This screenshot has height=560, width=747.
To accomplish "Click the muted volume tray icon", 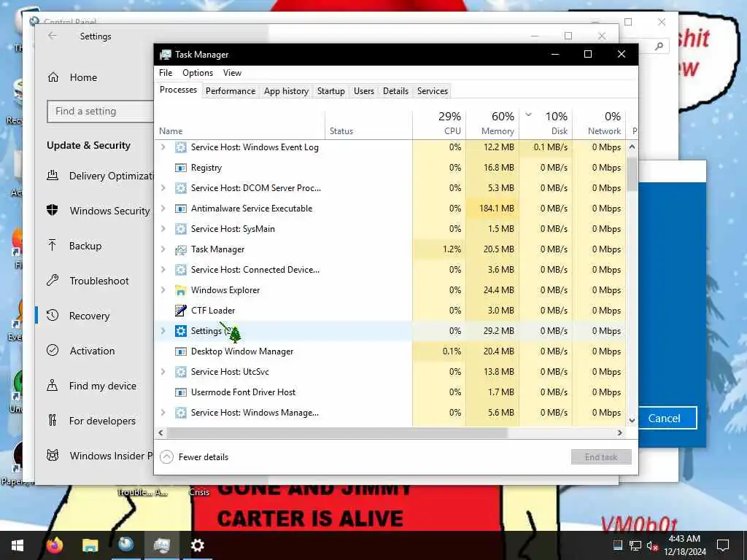I will [652, 545].
